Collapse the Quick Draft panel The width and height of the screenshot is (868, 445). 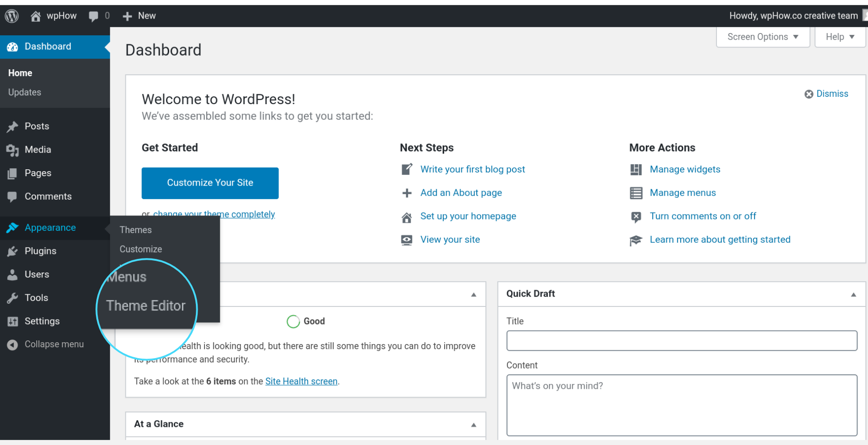point(854,294)
